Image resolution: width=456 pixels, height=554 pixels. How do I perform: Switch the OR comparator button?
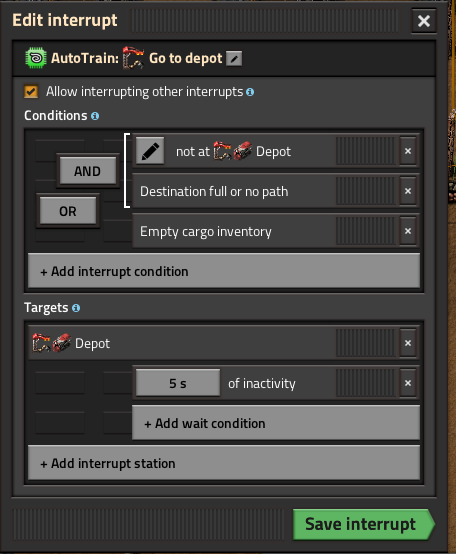[68, 211]
